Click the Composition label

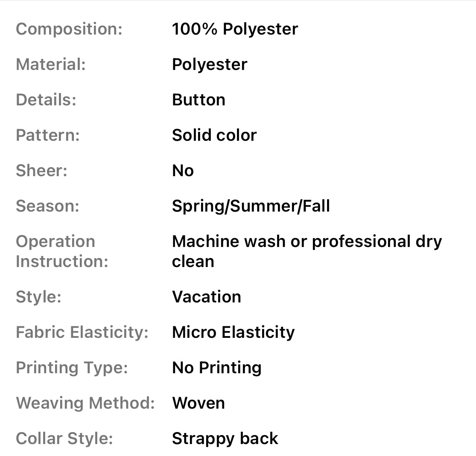pos(69,29)
